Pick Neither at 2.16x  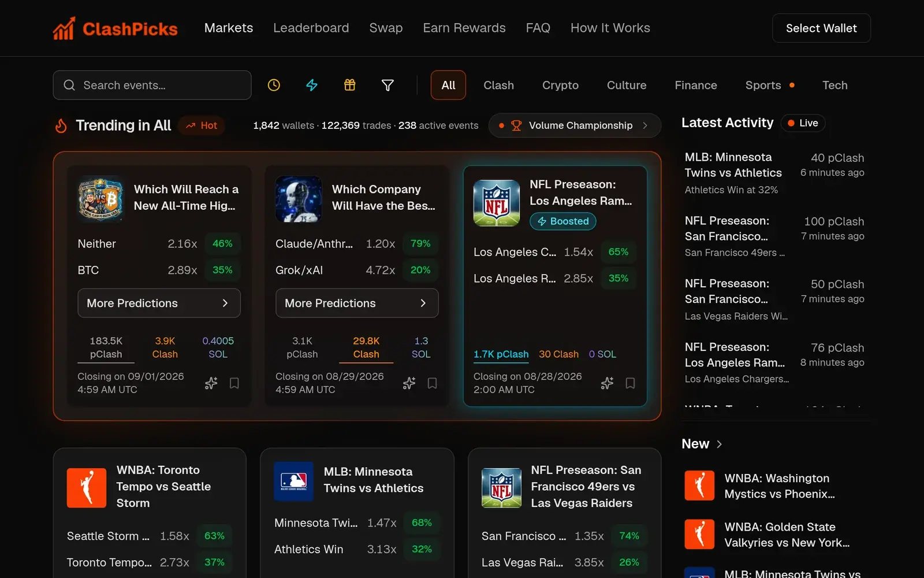point(159,244)
